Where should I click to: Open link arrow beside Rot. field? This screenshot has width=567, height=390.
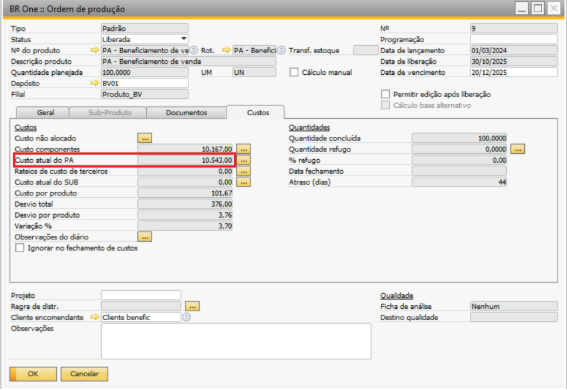(x=226, y=50)
